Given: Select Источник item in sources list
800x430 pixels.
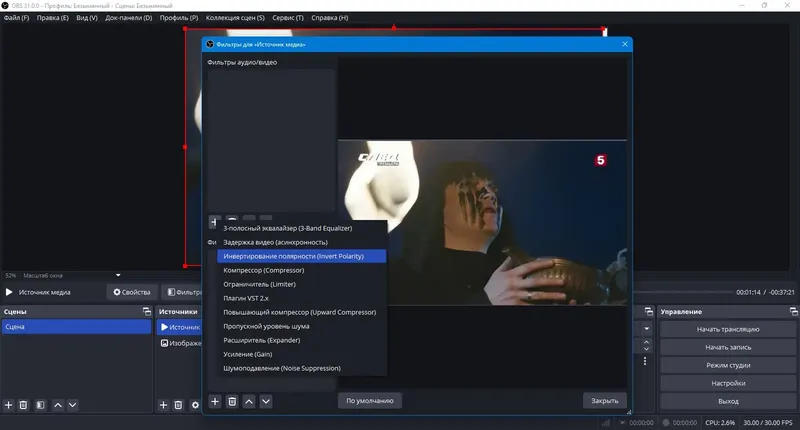Looking at the screenshot, I should [x=180, y=327].
